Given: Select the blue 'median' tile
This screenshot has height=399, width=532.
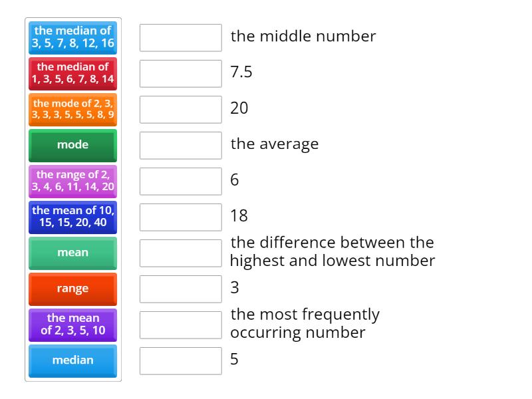Looking at the screenshot, I should tap(73, 360).
